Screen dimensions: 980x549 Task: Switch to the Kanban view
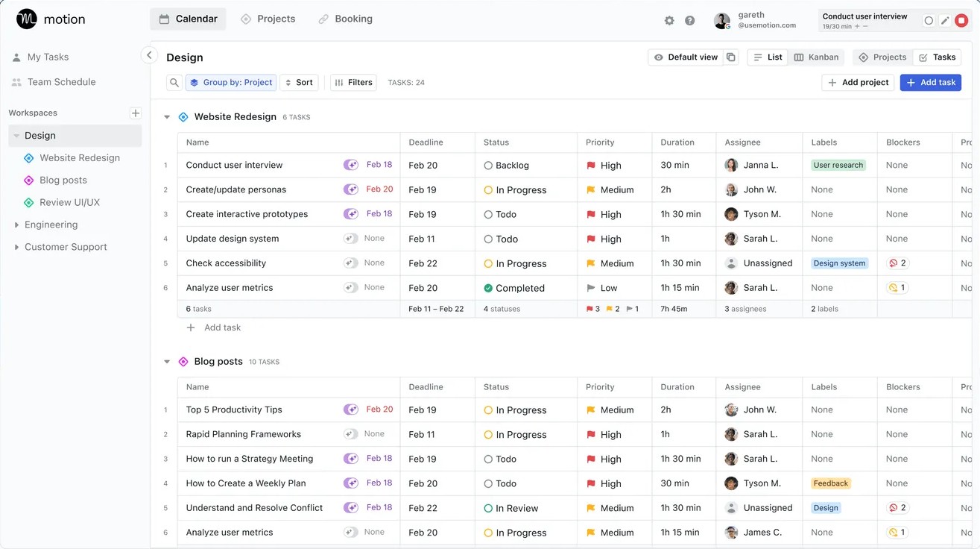pyautogui.click(x=817, y=57)
